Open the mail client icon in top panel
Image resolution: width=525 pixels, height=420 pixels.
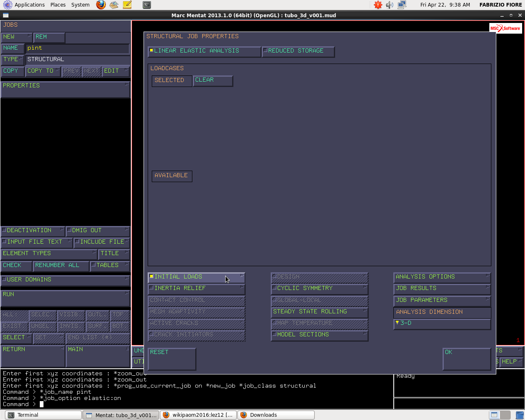coord(114,5)
